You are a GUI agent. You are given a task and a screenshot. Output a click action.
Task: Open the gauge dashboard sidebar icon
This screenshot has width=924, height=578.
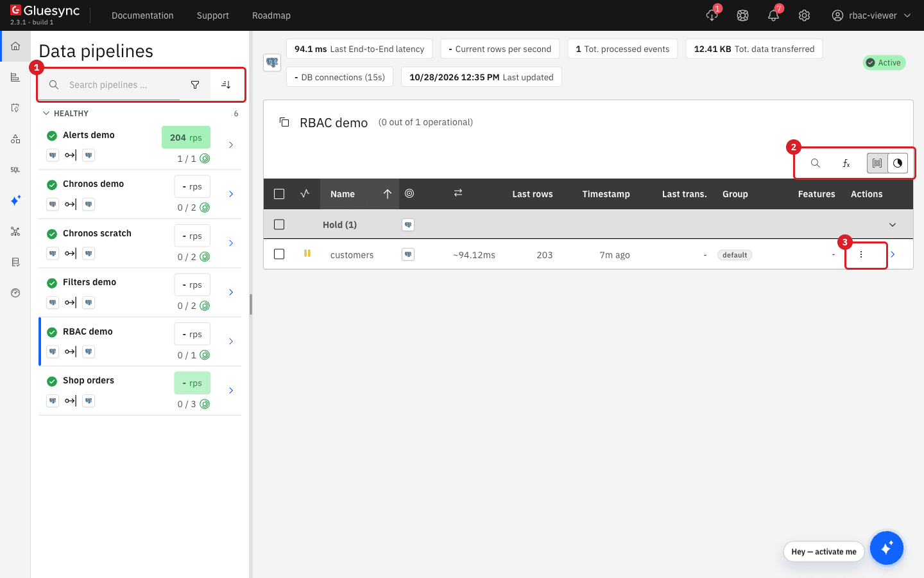click(x=15, y=293)
